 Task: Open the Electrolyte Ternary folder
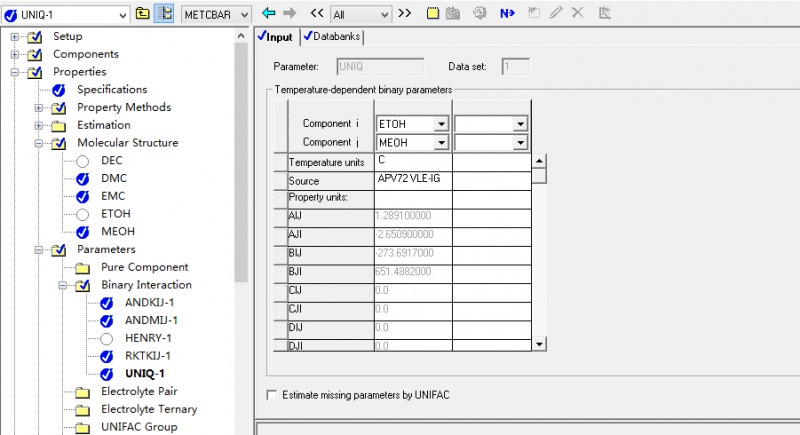(x=149, y=410)
